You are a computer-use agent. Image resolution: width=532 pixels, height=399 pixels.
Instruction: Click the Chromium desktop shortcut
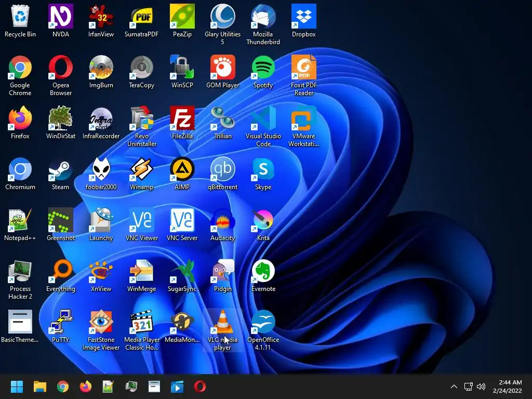[x=20, y=169]
